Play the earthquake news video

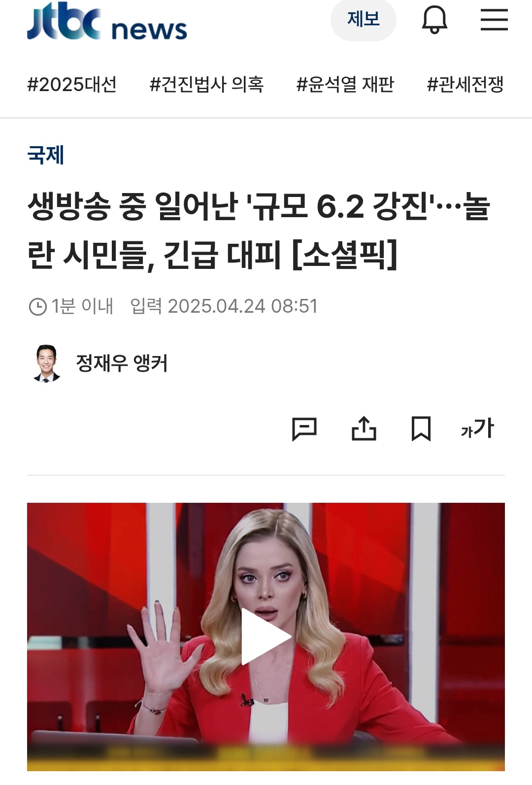click(266, 636)
